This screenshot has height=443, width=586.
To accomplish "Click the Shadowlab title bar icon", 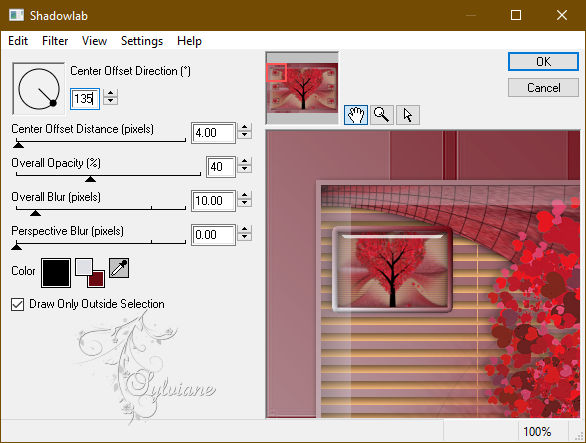I will 16,15.
